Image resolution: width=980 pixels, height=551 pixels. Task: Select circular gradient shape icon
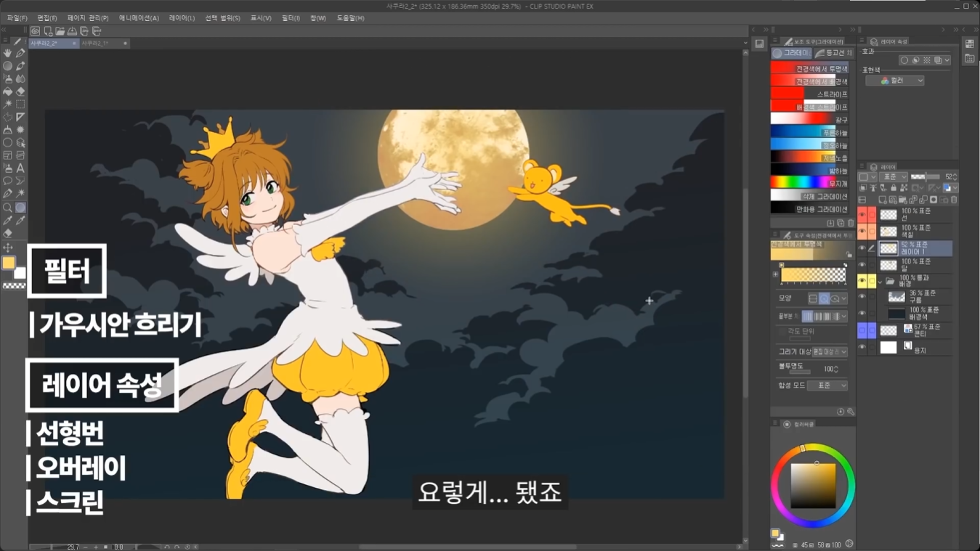click(x=824, y=299)
